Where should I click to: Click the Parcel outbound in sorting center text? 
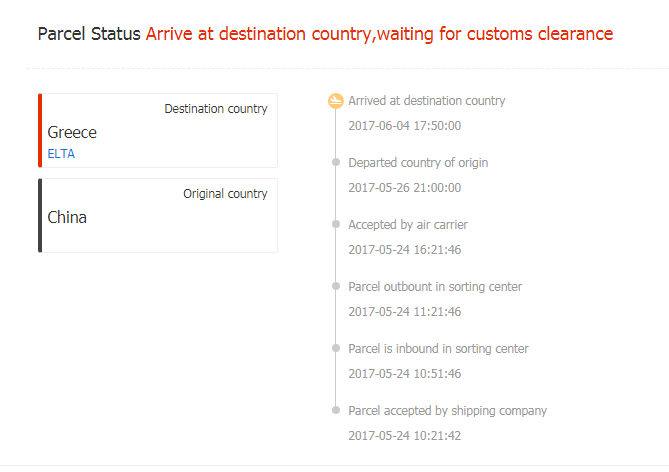pos(435,287)
